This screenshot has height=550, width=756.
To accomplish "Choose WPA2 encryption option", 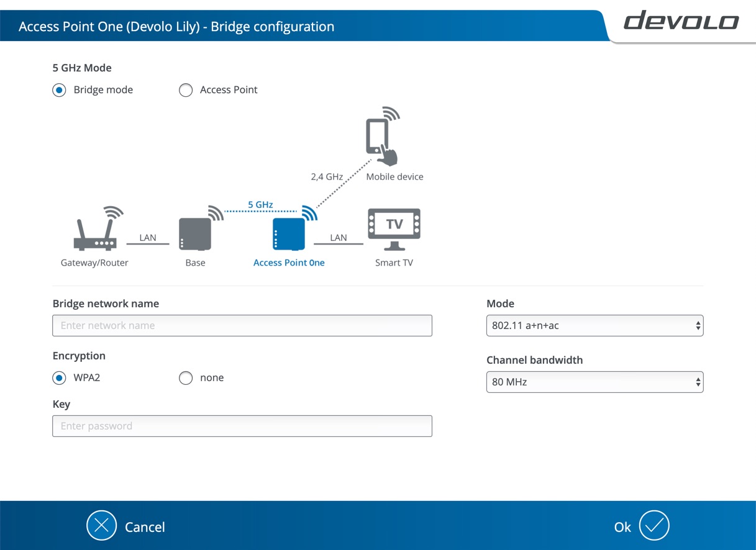I will [60, 378].
